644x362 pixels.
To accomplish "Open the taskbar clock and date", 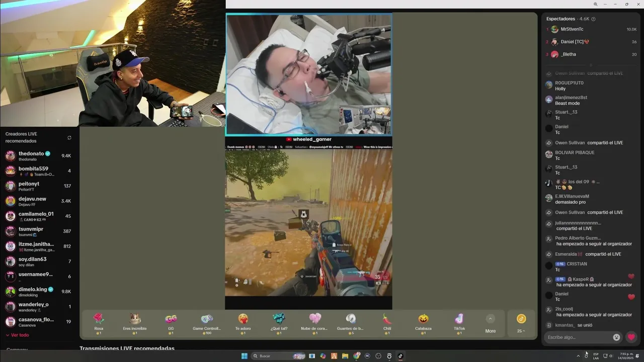I will [x=626, y=356].
